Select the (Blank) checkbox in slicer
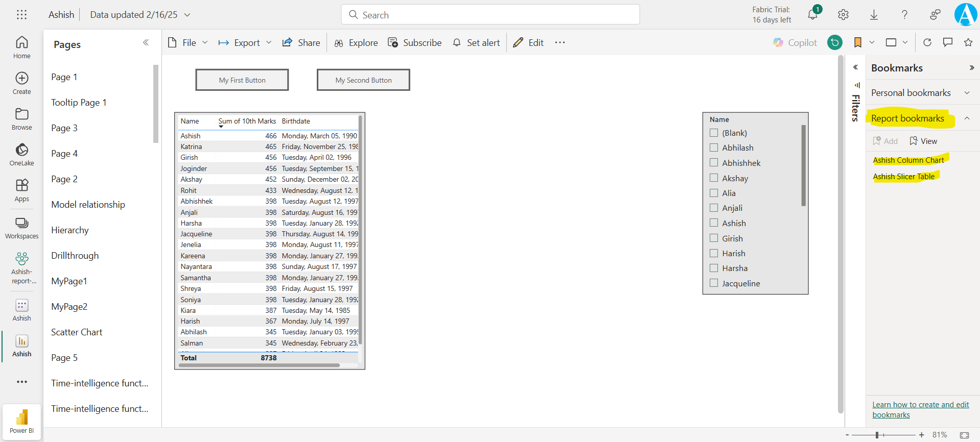980x442 pixels. (x=714, y=133)
